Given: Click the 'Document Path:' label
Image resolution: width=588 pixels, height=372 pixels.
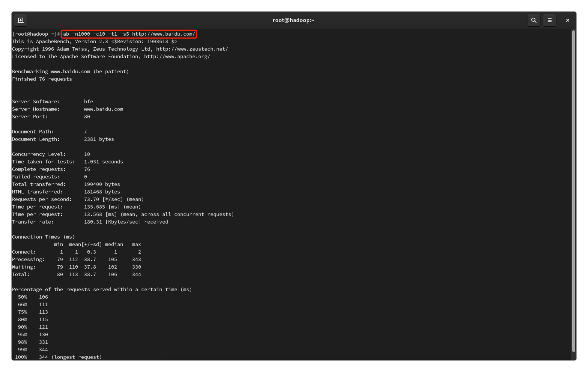Looking at the screenshot, I should [33, 132].
